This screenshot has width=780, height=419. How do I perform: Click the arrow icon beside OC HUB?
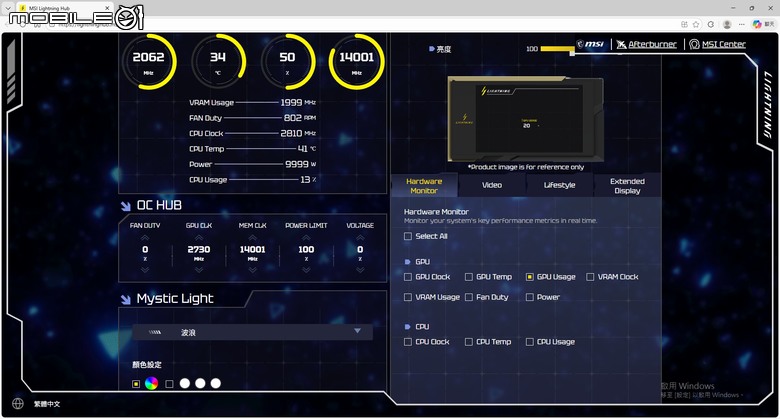pyautogui.click(x=125, y=206)
